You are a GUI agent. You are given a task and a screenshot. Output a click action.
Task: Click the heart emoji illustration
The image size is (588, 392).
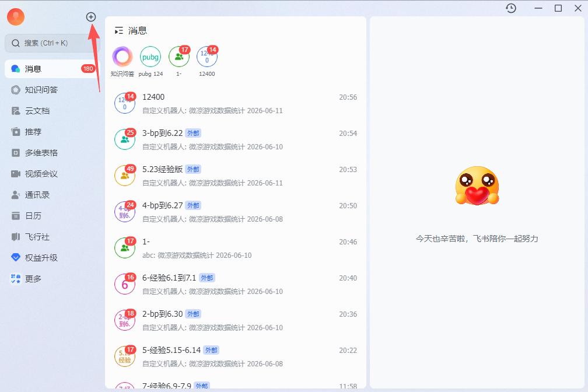tap(477, 185)
